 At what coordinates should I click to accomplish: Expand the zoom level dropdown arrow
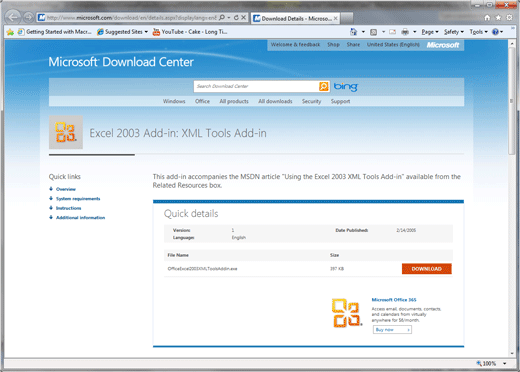[505, 364]
